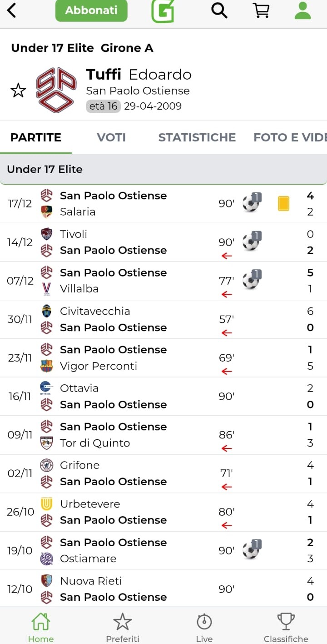This screenshot has height=644, width=327.
Task: Switch to the STATISTICHE tab
Action: (197, 137)
